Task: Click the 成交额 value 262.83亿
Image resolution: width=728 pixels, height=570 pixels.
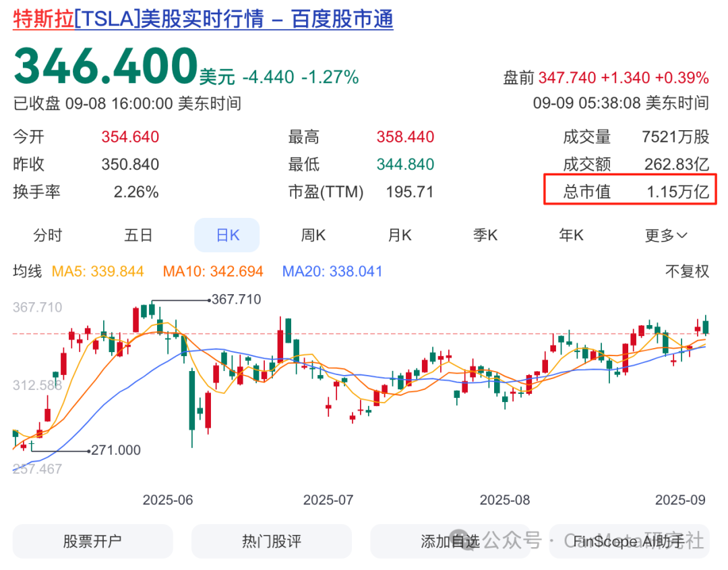Action: click(677, 165)
